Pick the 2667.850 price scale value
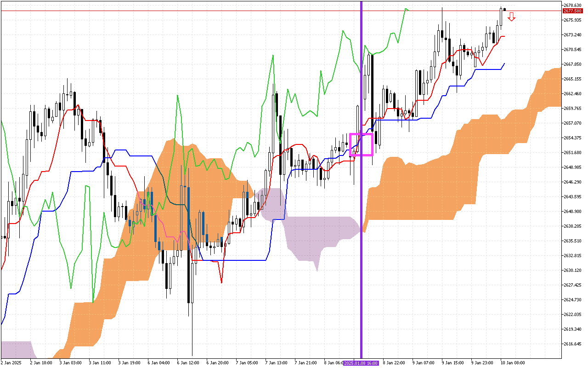 [572, 64]
